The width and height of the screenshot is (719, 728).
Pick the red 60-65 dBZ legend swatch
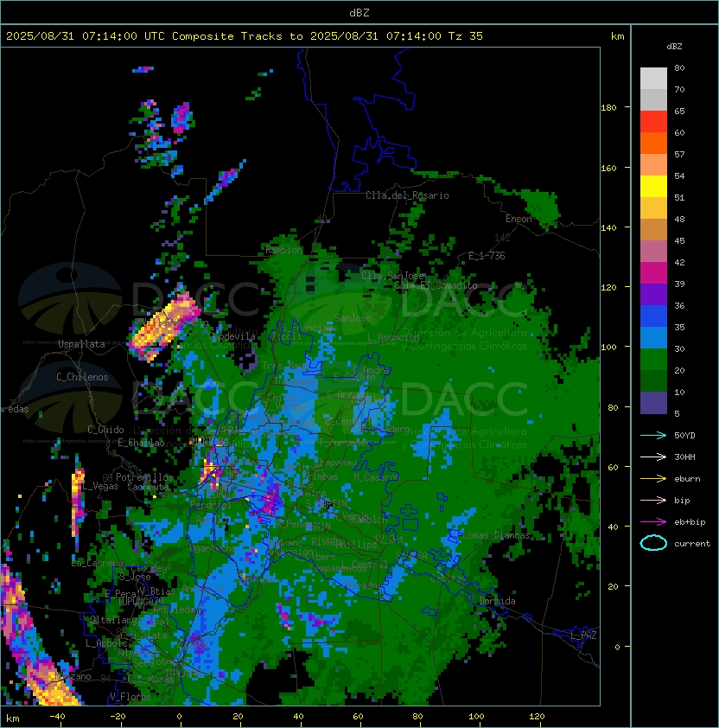click(653, 122)
